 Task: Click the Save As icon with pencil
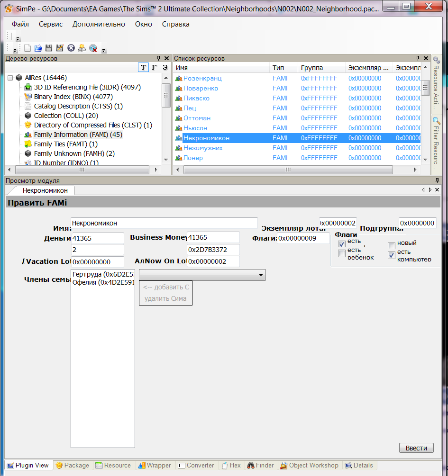point(60,48)
